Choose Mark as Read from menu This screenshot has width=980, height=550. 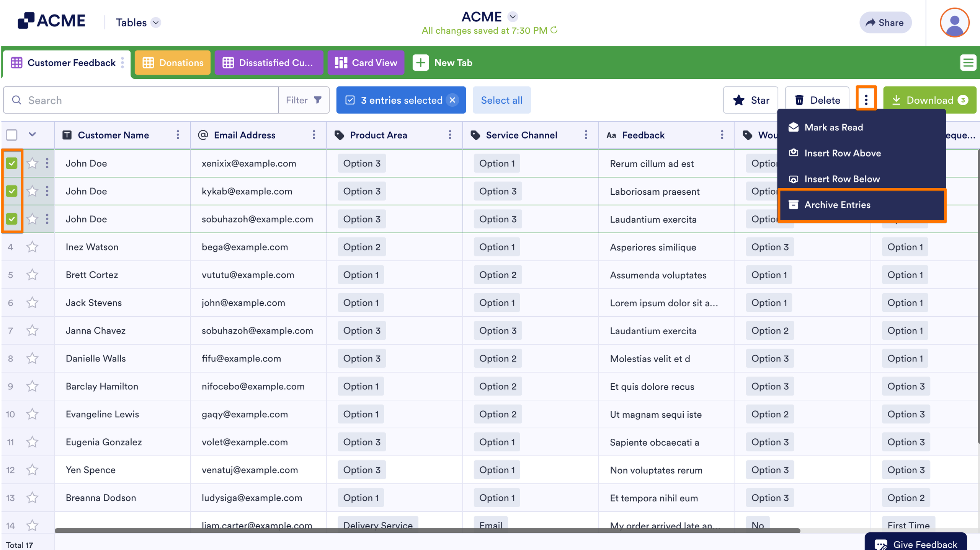(x=862, y=127)
